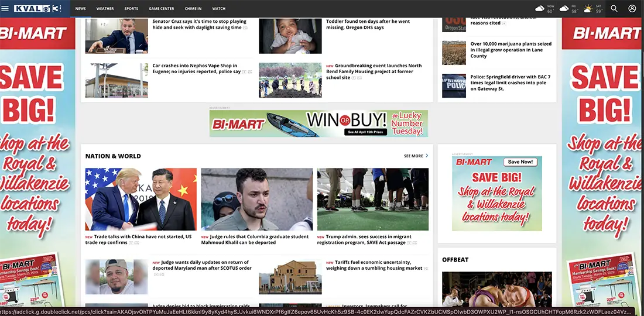
Task: Click the See All April 15th Prizes button
Action: (365, 132)
